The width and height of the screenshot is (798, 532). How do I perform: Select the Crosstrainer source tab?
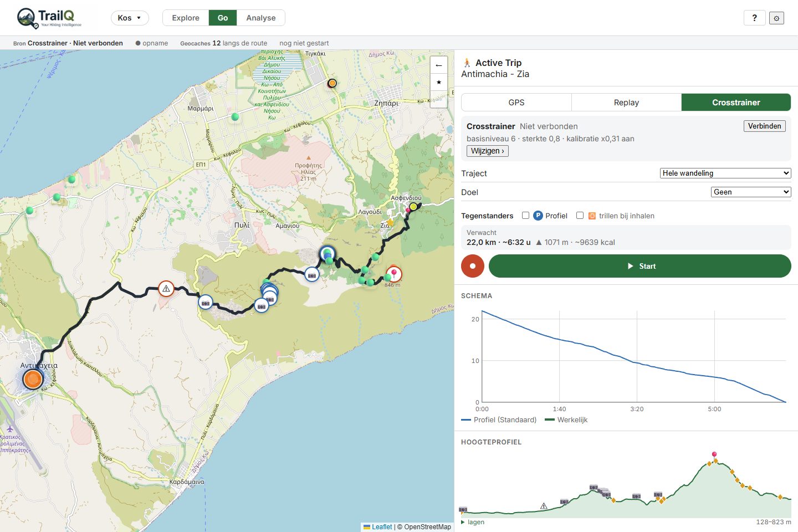click(x=736, y=103)
